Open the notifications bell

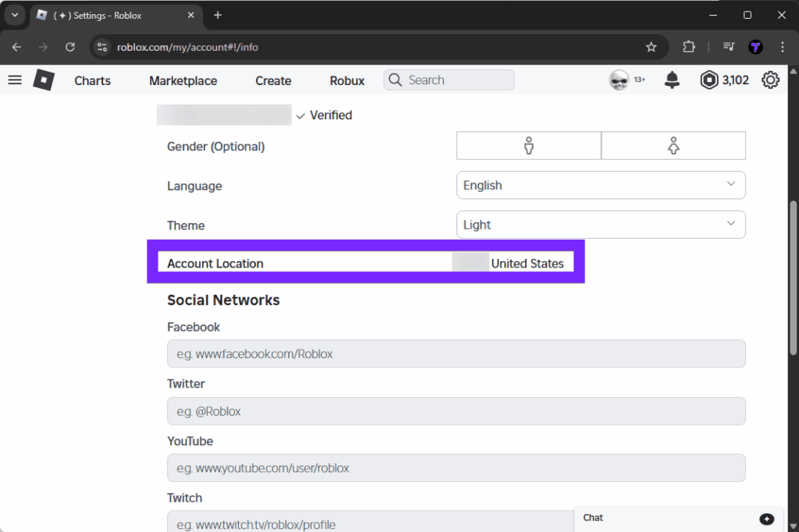click(672, 80)
